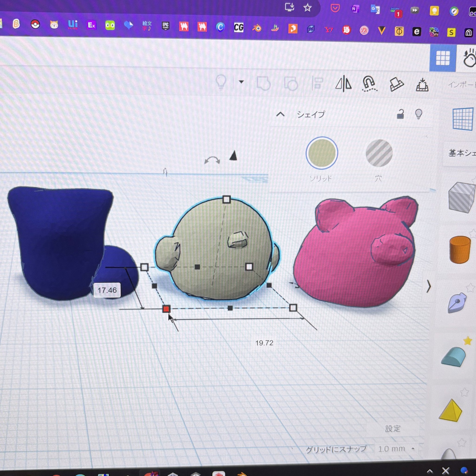Image resolution: width=476 pixels, height=476 pixels.
Task: Click the top white height handle on beige shape
Action: click(226, 199)
